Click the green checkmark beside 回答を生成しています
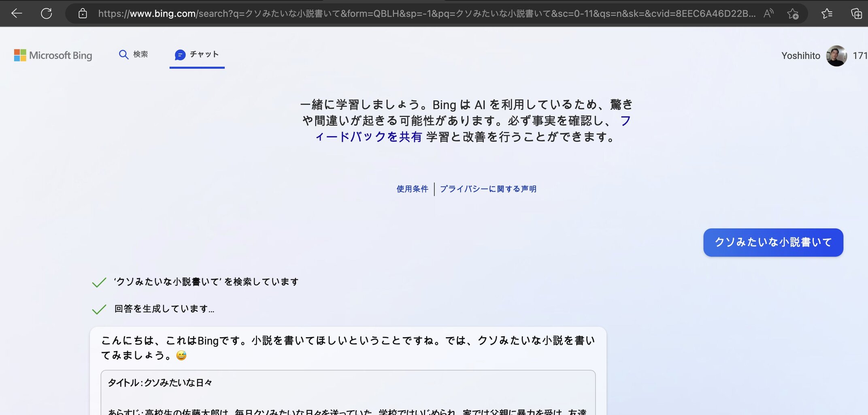The width and height of the screenshot is (868, 415). [99, 309]
